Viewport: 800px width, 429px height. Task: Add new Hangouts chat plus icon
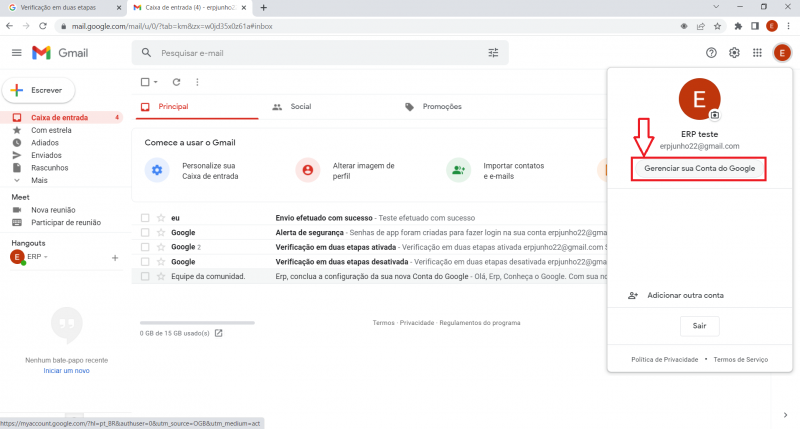(115, 258)
